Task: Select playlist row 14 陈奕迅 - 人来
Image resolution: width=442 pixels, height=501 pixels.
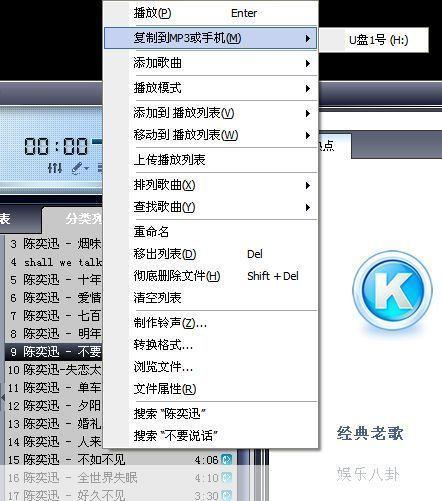Action: (53, 442)
